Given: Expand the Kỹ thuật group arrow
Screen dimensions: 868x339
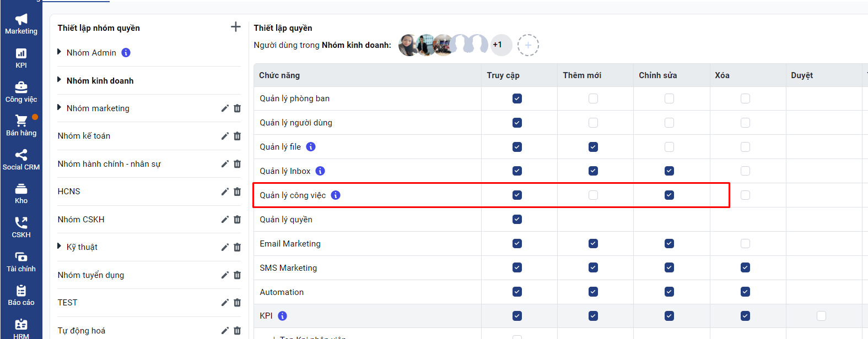Looking at the screenshot, I should 60,247.
